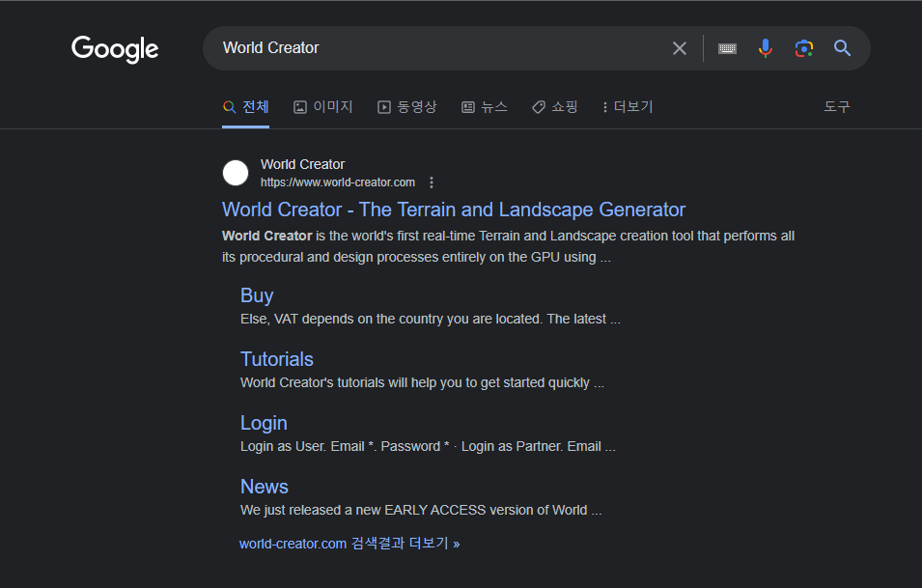Click the snippet text starting 'World Creator is the world's first'
The height and width of the screenshot is (588, 922).
(x=508, y=246)
